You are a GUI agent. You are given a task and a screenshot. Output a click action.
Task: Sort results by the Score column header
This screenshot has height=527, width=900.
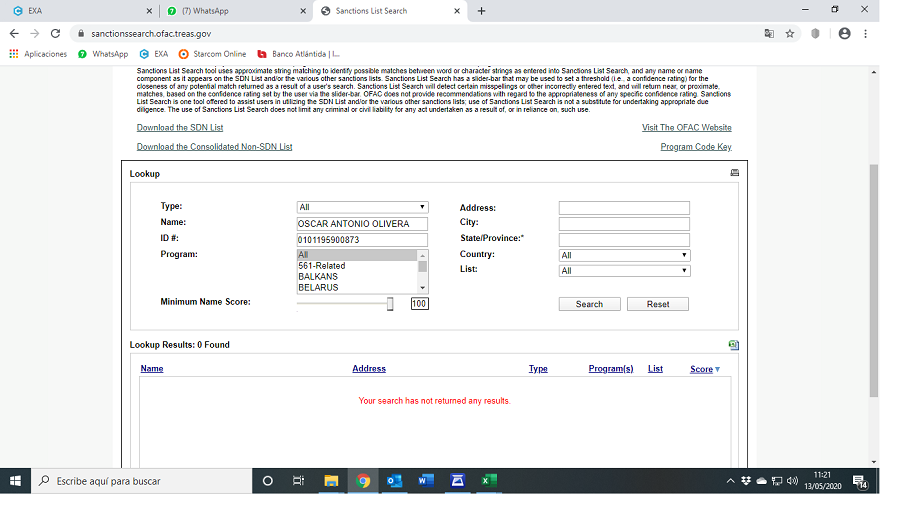tap(701, 369)
